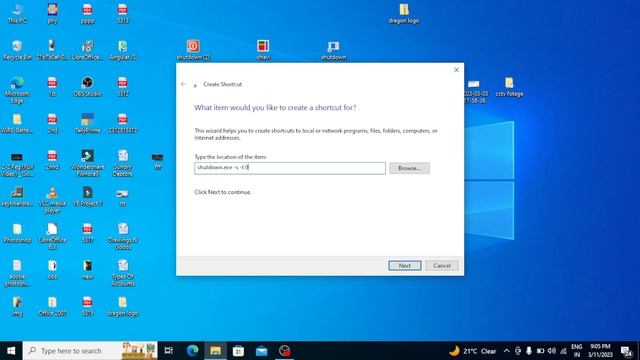640x360 pixels.
Task: Select the dragon logo folder at top
Action: point(404,14)
